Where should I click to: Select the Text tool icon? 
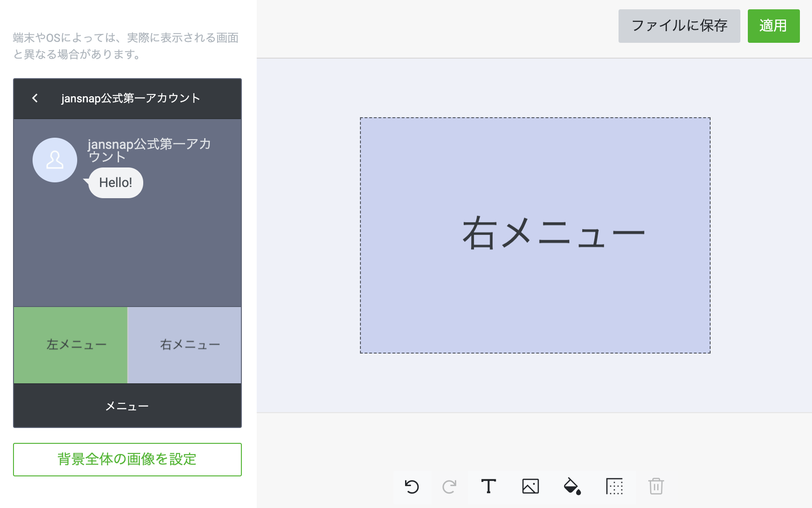(488, 487)
